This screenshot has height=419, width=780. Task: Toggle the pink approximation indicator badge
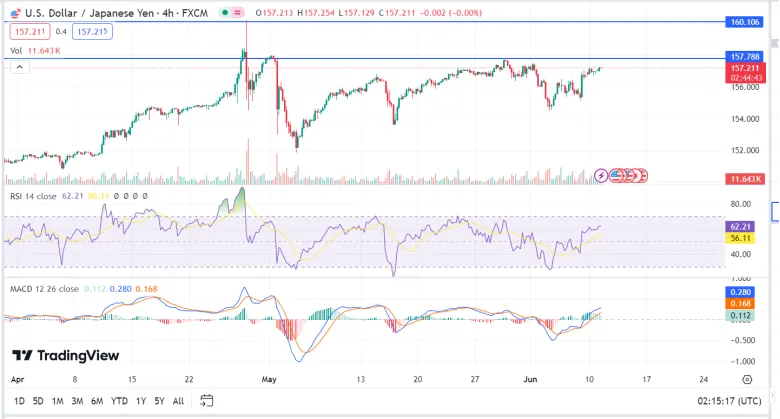238,13
